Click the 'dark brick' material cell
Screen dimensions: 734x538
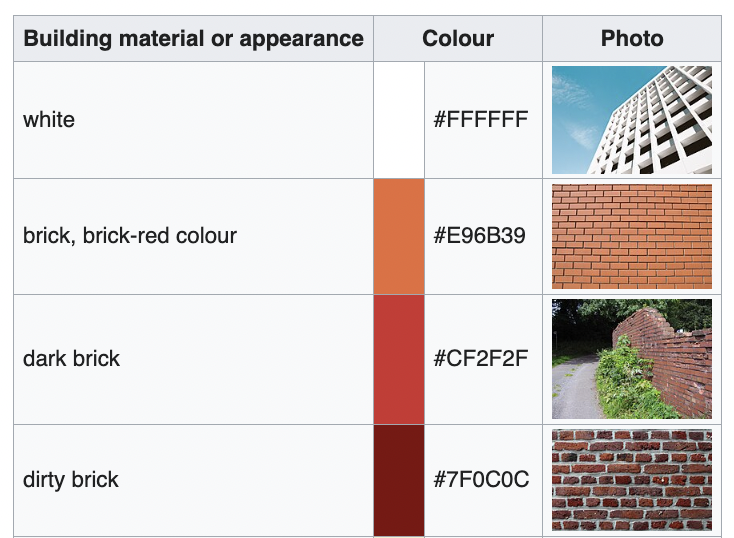(x=193, y=360)
